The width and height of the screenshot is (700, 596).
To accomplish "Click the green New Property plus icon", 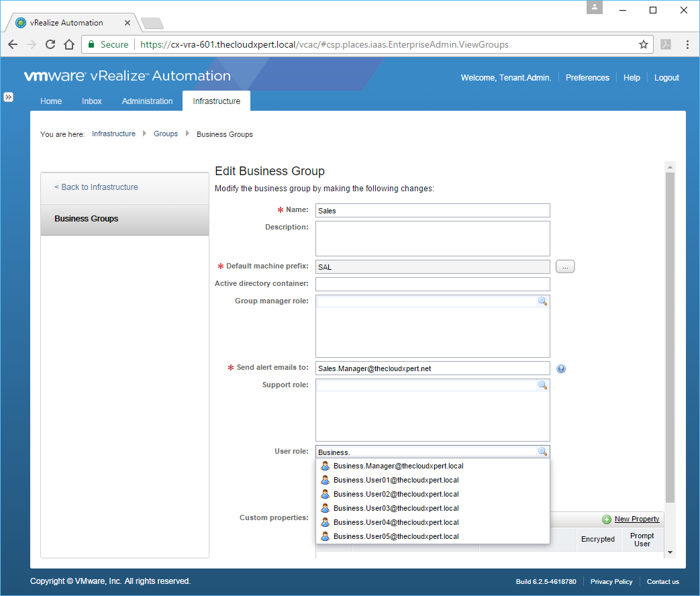I will 607,519.
